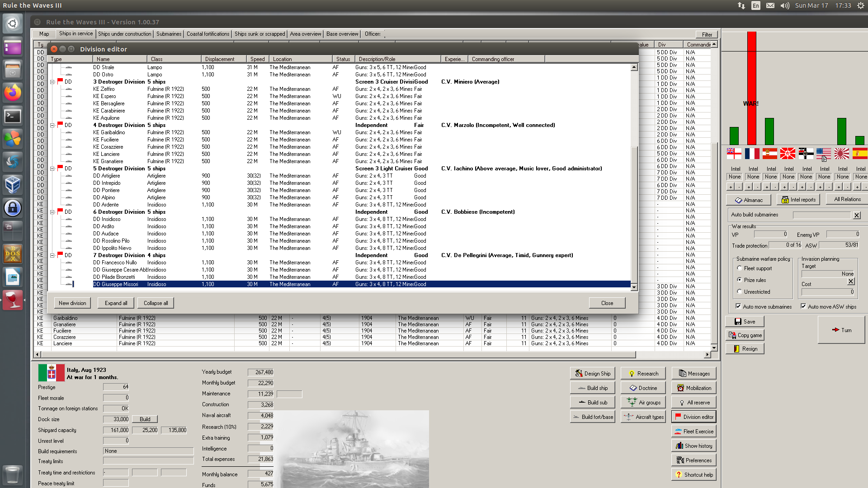The image size is (868, 488).
Task: Click the Resign button
Action: (x=745, y=348)
